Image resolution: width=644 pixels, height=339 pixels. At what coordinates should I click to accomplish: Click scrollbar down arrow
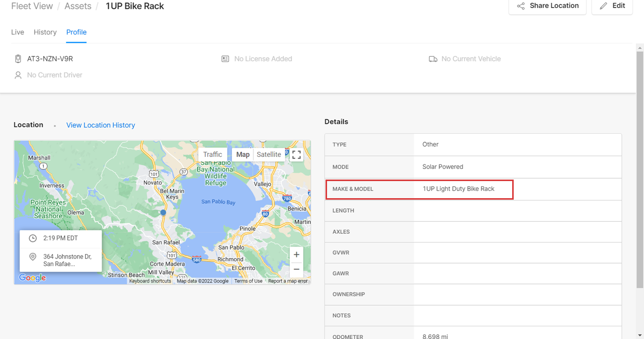pos(640,334)
